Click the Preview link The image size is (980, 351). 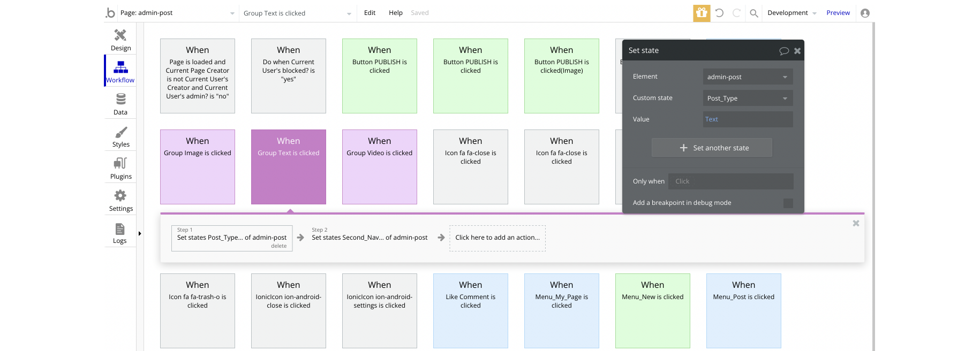838,13
